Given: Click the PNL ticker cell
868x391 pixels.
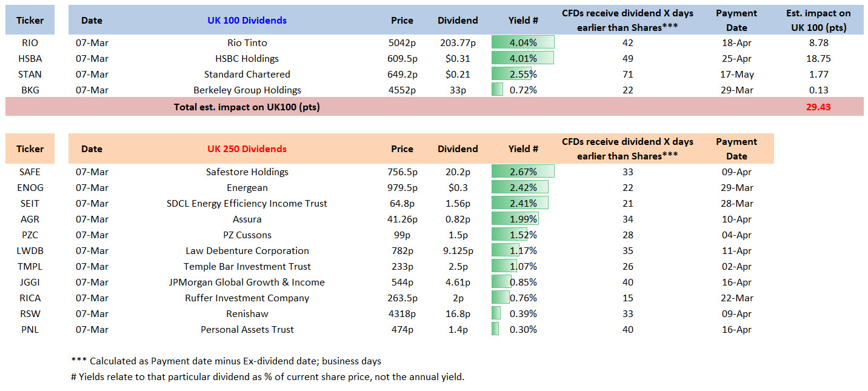Looking at the screenshot, I should point(30,329).
